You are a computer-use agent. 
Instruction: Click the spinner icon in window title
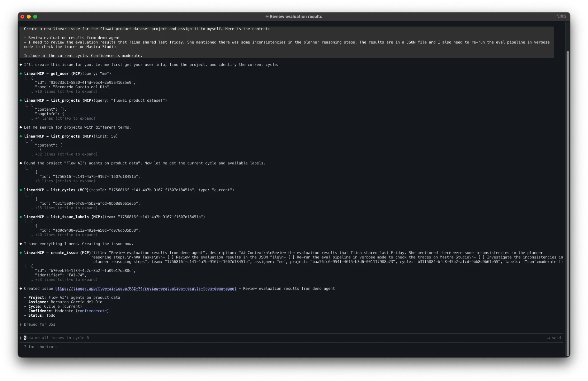click(x=267, y=17)
